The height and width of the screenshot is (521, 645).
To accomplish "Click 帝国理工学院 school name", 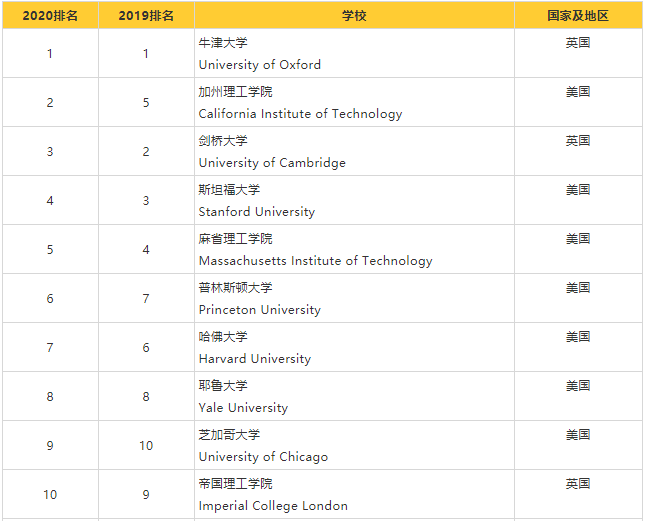I will click(x=235, y=484).
